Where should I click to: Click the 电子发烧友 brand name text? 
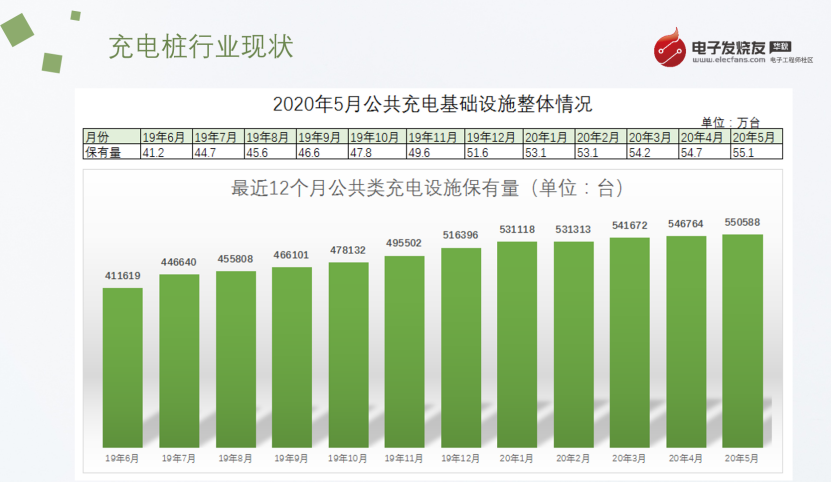pyautogui.click(x=729, y=46)
